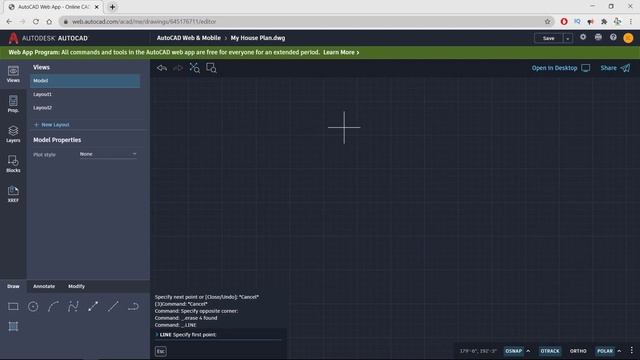Click the Zoom Window icon
This screenshot has height=360, width=640.
click(x=211, y=68)
